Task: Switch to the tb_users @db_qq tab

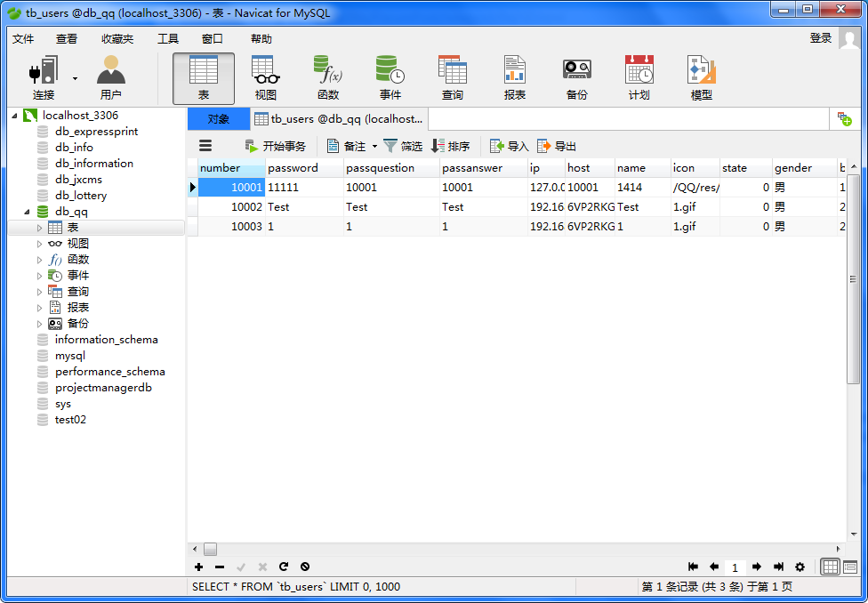Action: (x=339, y=119)
